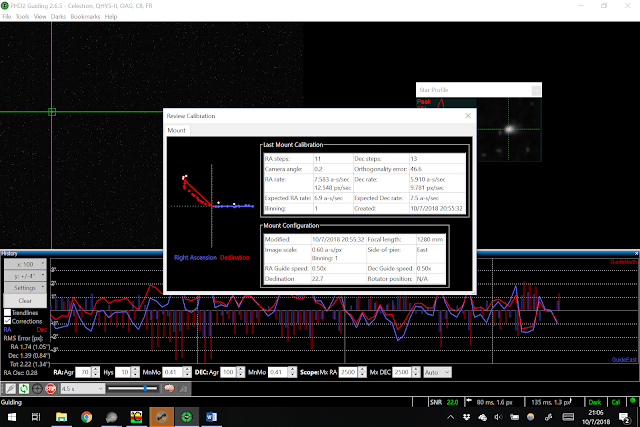Uncheck the Corrections checkbox
Screen dimensions: 640x427
pos(7,321)
